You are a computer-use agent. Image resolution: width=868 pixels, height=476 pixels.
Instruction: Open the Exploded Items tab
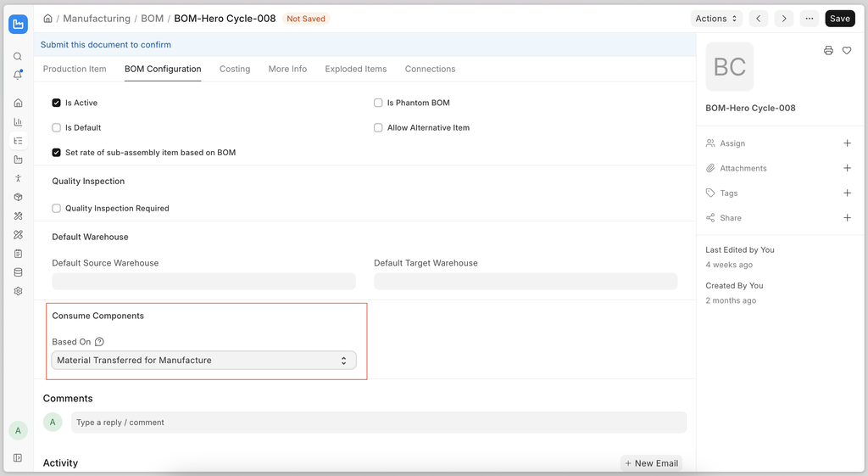point(355,69)
